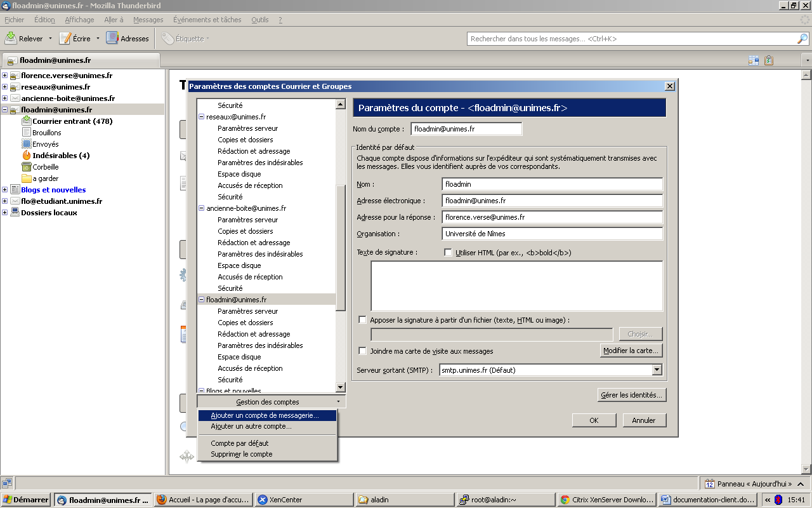
Task: Open the Écrire dropdown arrow
Action: [98, 38]
